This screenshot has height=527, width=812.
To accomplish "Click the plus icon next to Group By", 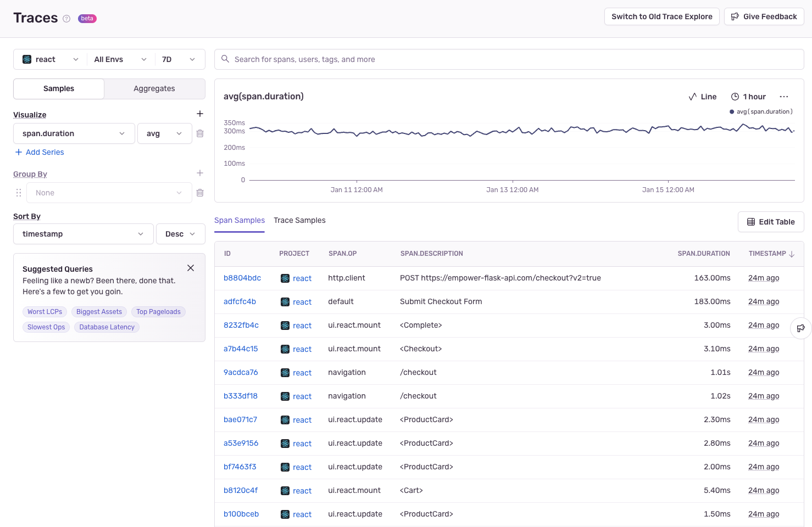I will click(x=200, y=173).
